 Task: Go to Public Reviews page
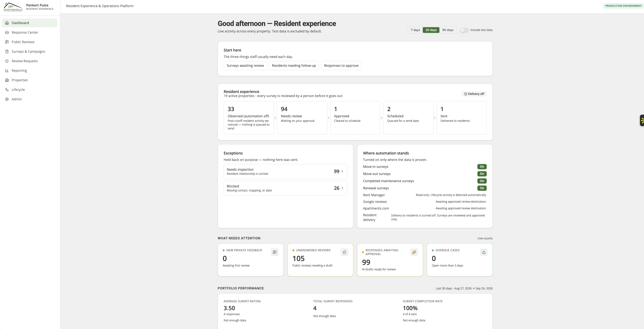coord(30,42)
